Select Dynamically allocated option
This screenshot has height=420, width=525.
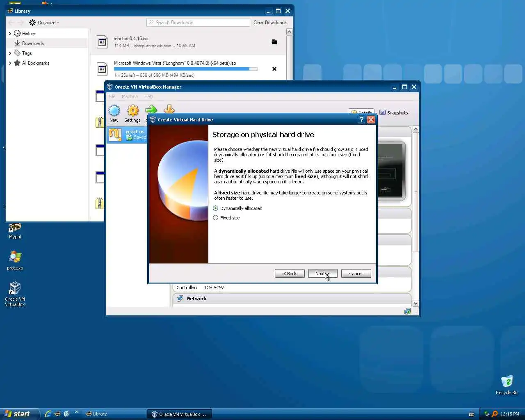(238, 208)
